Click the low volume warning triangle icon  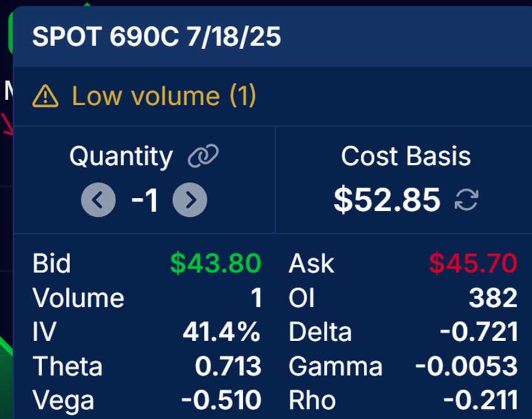tap(45, 96)
